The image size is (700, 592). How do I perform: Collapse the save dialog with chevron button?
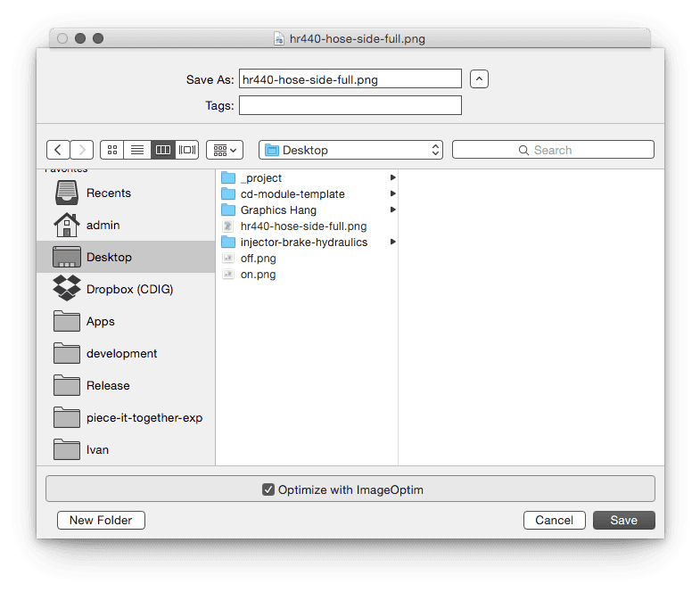(479, 79)
